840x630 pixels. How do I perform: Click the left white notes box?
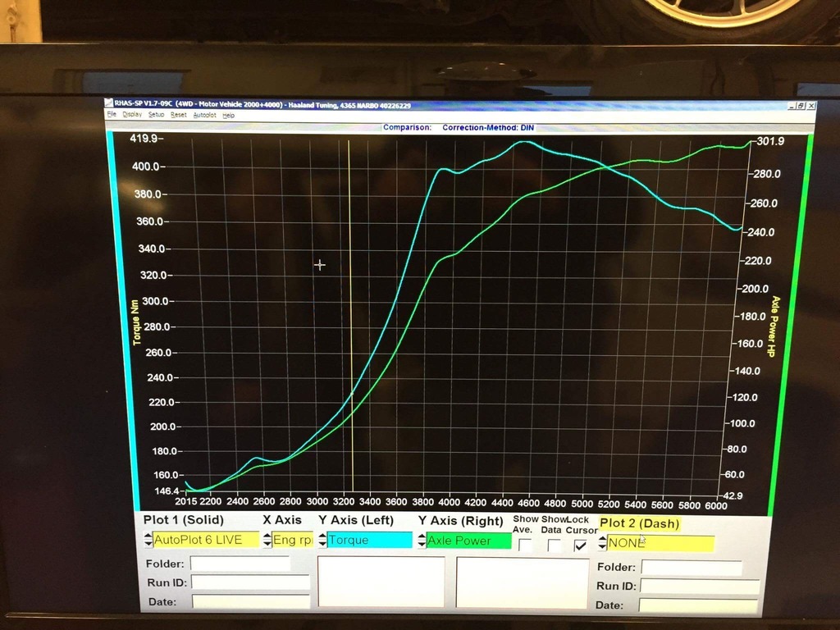(x=381, y=582)
